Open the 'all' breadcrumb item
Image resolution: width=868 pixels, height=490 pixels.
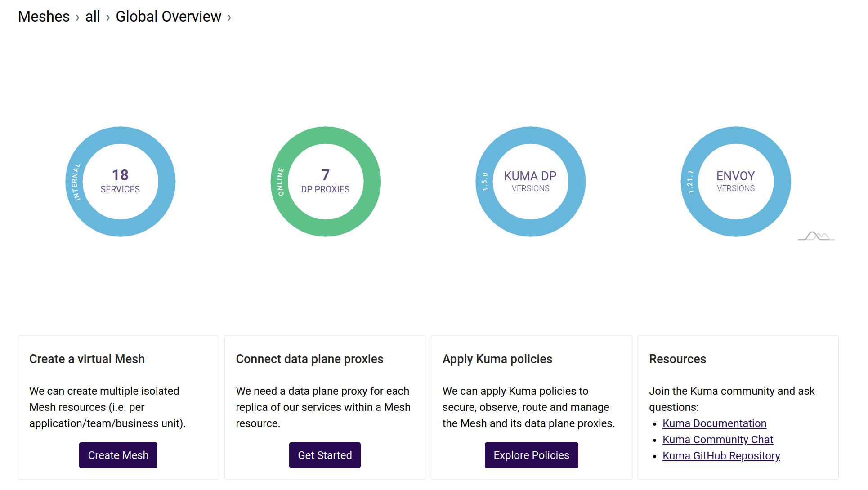tap(93, 17)
